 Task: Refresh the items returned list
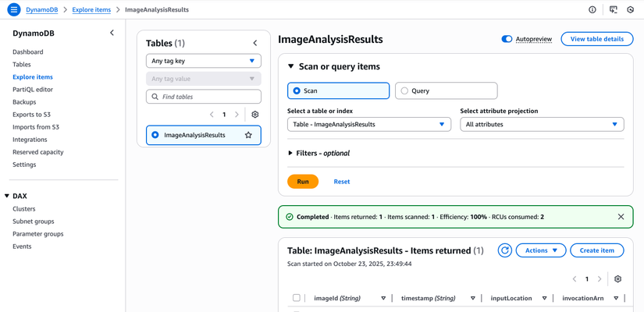click(x=505, y=250)
